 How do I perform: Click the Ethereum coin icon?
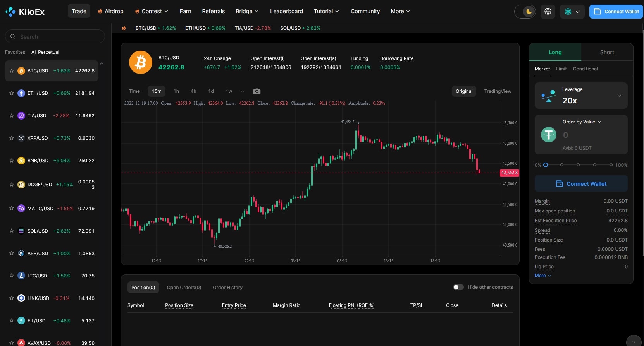tap(21, 93)
